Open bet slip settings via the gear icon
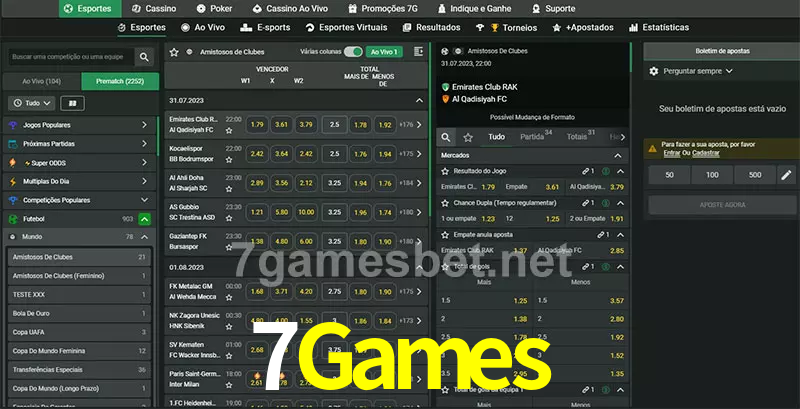800x409 pixels. point(655,71)
